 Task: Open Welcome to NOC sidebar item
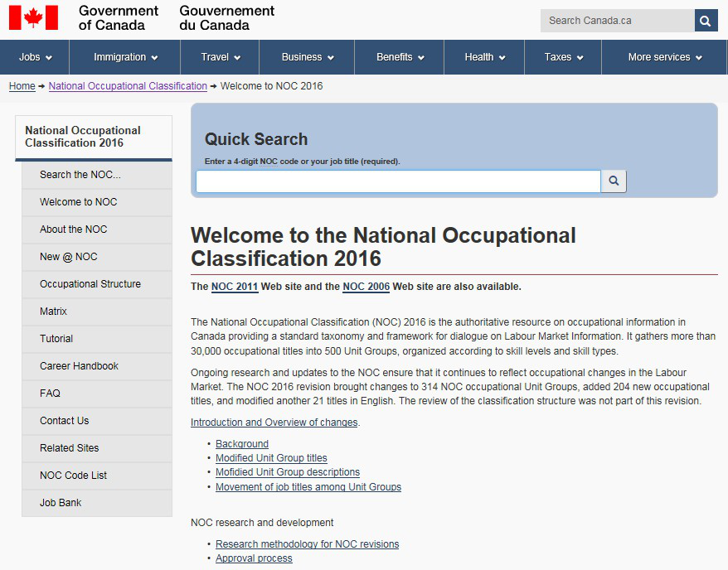(x=96, y=202)
